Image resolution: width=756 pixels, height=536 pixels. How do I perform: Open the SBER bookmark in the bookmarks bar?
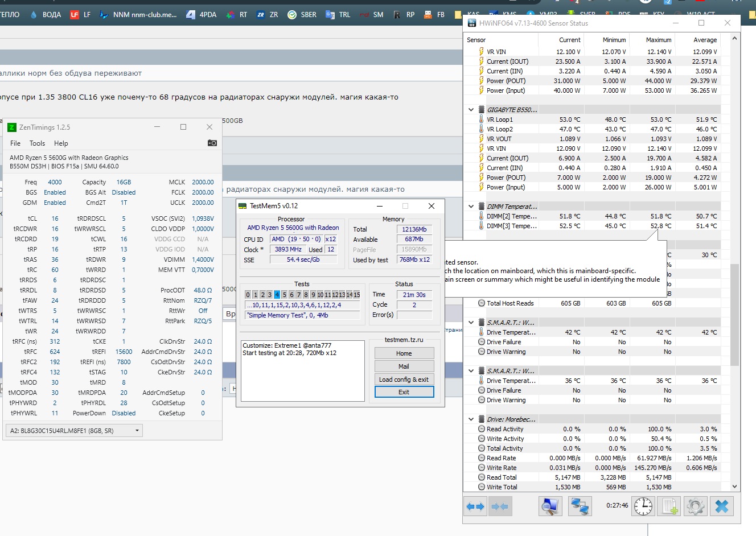tap(302, 15)
